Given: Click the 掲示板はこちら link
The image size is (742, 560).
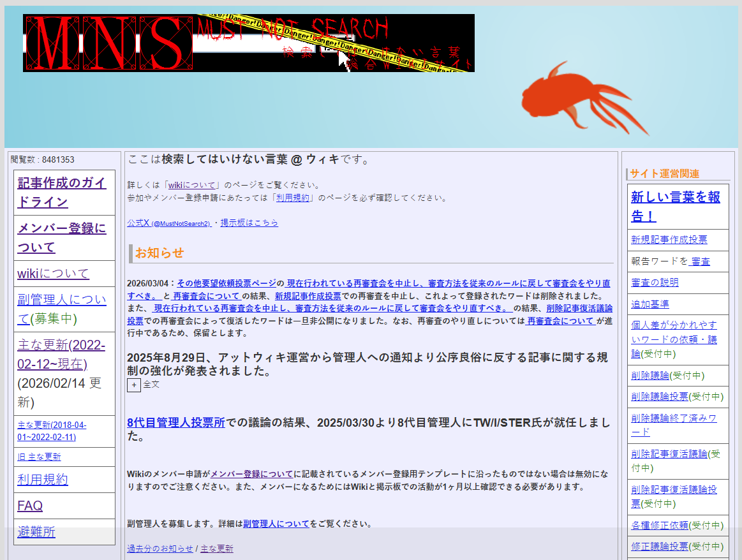Looking at the screenshot, I should coord(249,223).
